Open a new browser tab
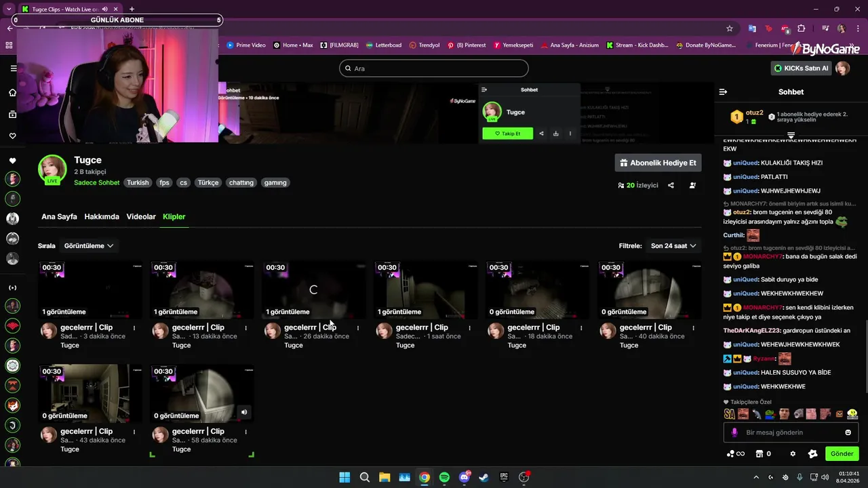Viewport: 868px width, 488px height. [132, 9]
